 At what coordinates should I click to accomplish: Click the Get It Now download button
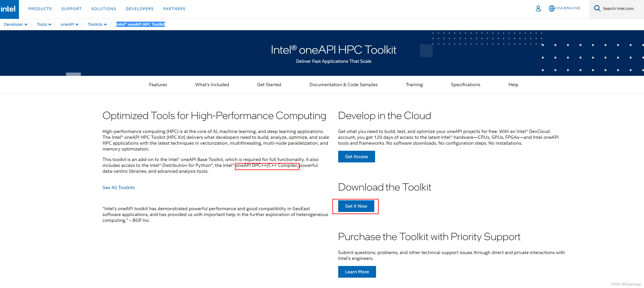point(356,206)
